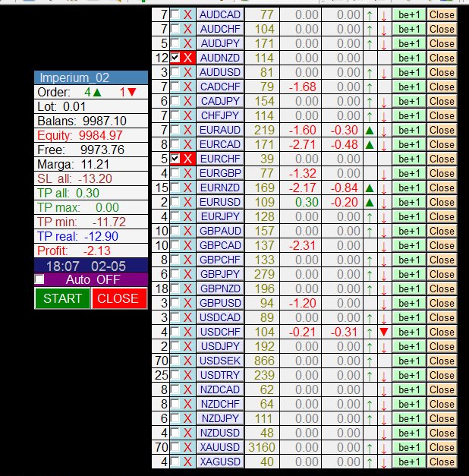The width and height of the screenshot is (469, 476).
Task: Click the red triangle sell icon for USDCHF
Action: pyautogui.click(x=384, y=332)
